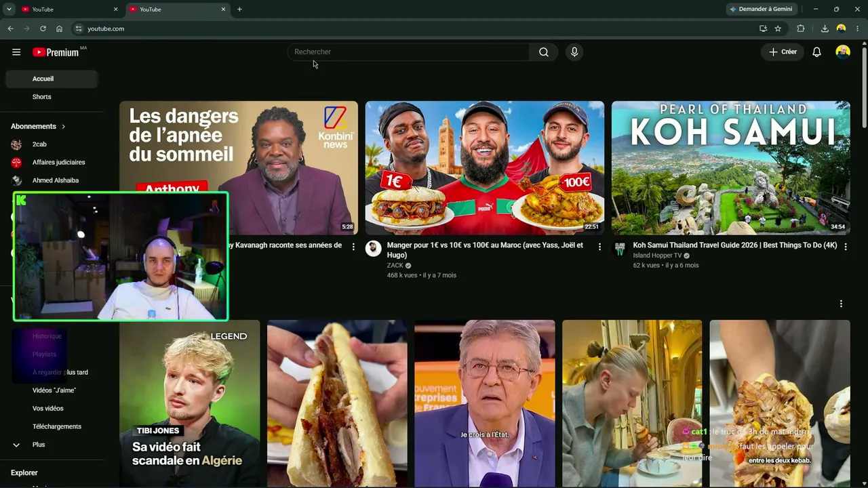Open the Manger pour 1€ vs 10€ title
Screen dimensions: 868x488
coord(485,249)
